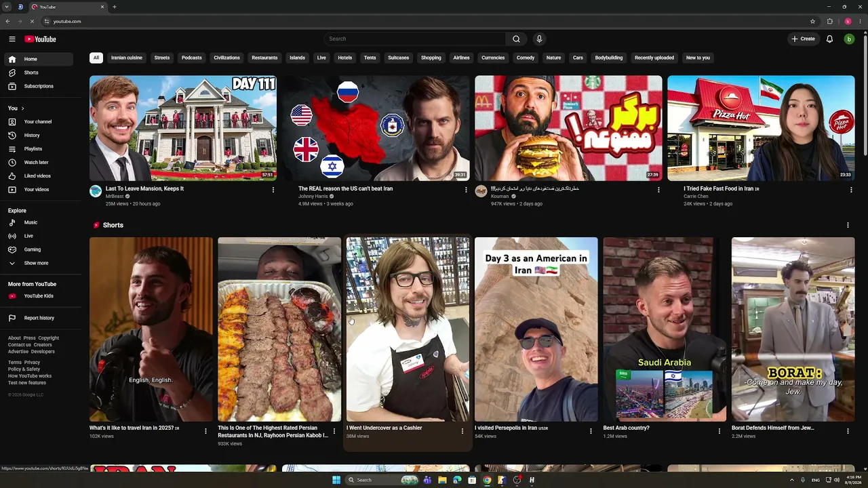Open the notifications bell
The width and height of the screenshot is (868, 488).
coord(829,39)
